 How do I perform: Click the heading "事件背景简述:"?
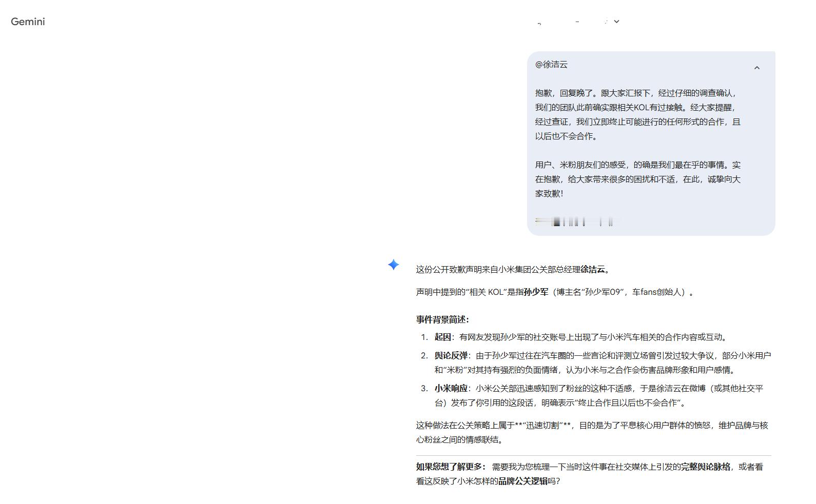442,319
